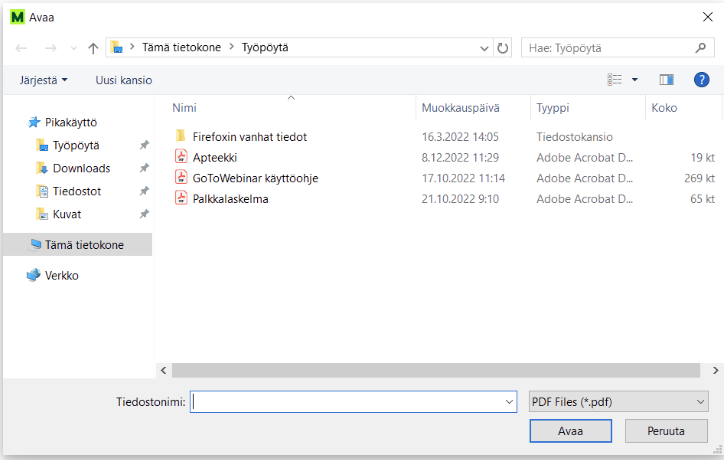Screen dimensions: 724x460
Task: Open the PDF Files file type dropdown
Action: click(617, 401)
